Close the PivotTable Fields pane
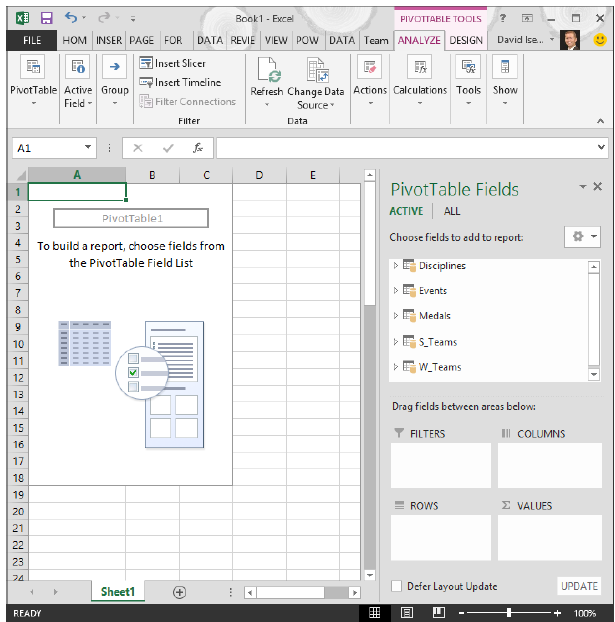The height and width of the screenshot is (622, 615). pos(598,186)
